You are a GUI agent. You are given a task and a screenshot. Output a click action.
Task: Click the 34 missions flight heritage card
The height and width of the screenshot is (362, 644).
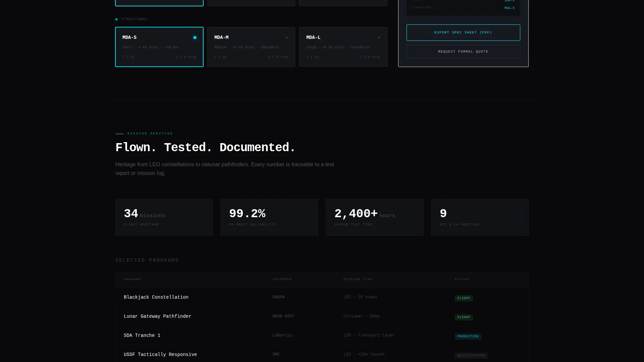(x=164, y=218)
